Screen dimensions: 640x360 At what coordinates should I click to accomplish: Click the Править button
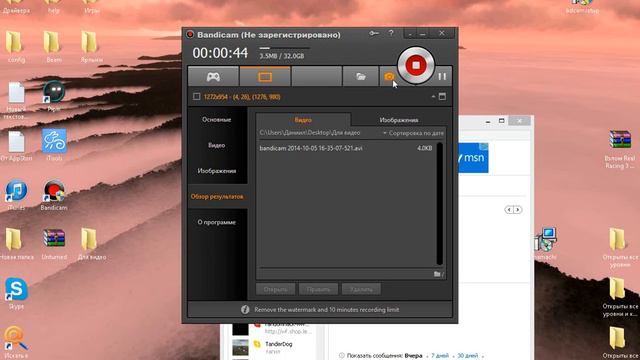[318, 289]
